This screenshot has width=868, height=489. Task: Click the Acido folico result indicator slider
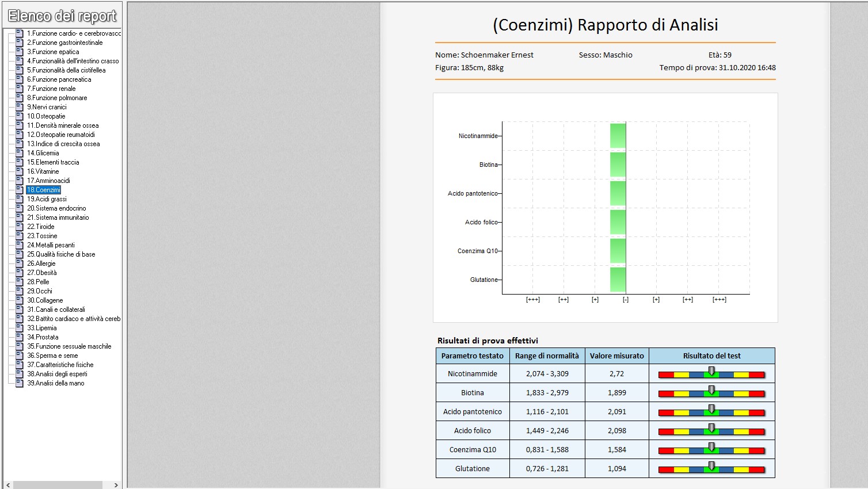pyautogui.click(x=711, y=431)
